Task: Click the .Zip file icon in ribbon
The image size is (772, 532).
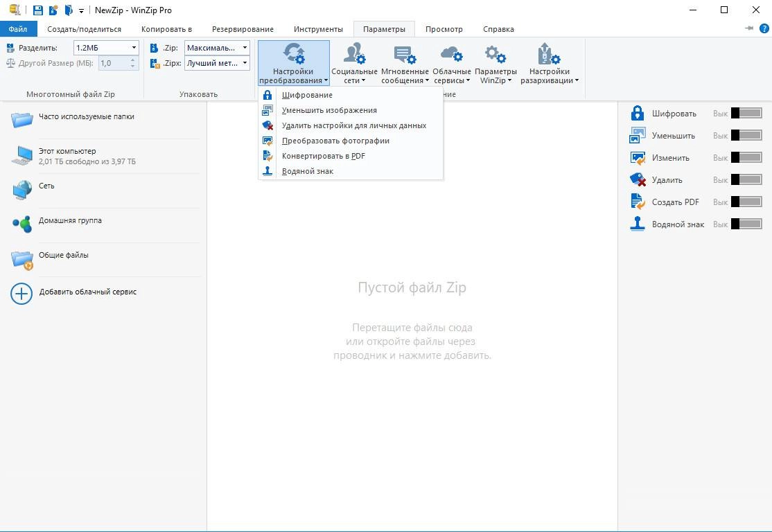Action: pyautogui.click(x=154, y=48)
